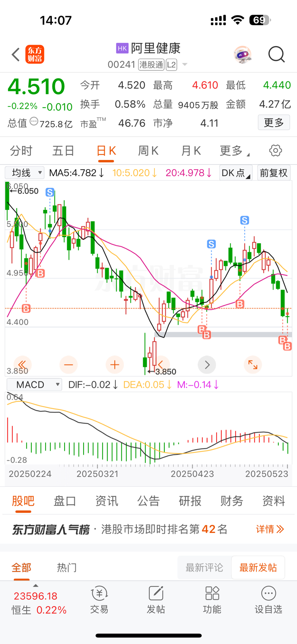Move chart right with right arrow button
Viewport: 297px width, 644px height.
tap(207, 365)
